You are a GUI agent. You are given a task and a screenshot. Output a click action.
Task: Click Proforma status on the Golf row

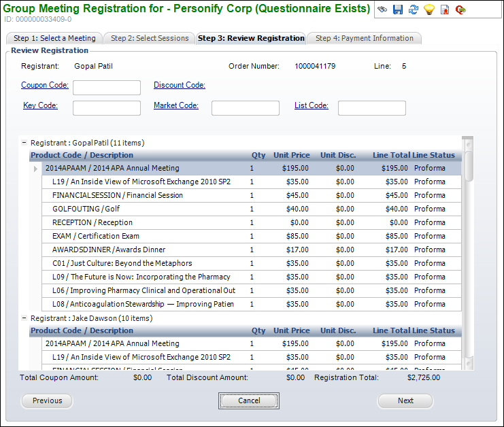[429, 209]
